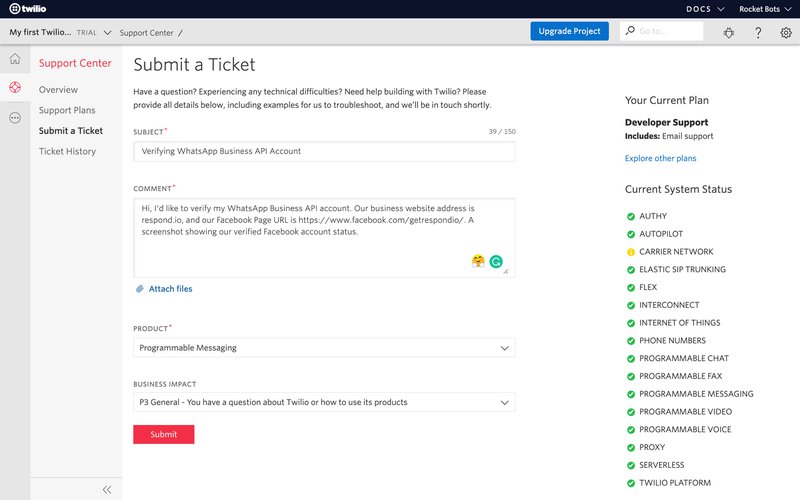
Task: Click the PROGRAMMABLE FAX status text
Action: 681,377
